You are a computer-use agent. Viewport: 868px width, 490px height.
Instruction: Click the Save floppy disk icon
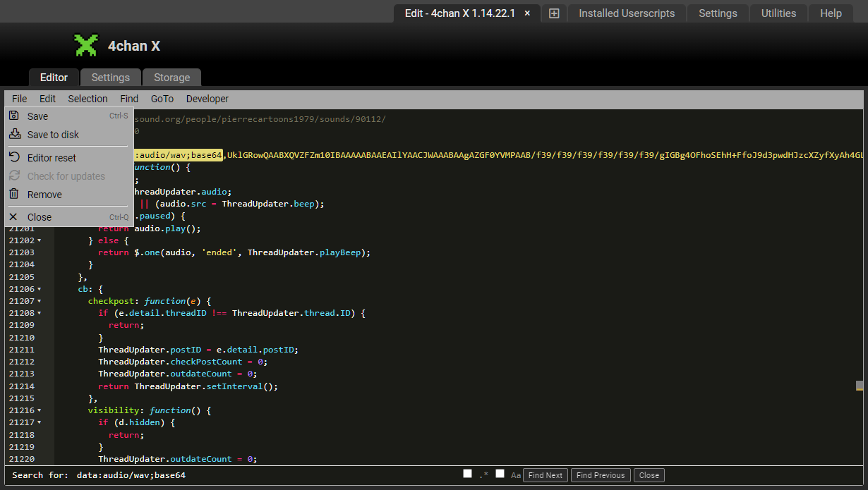tap(14, 116)
